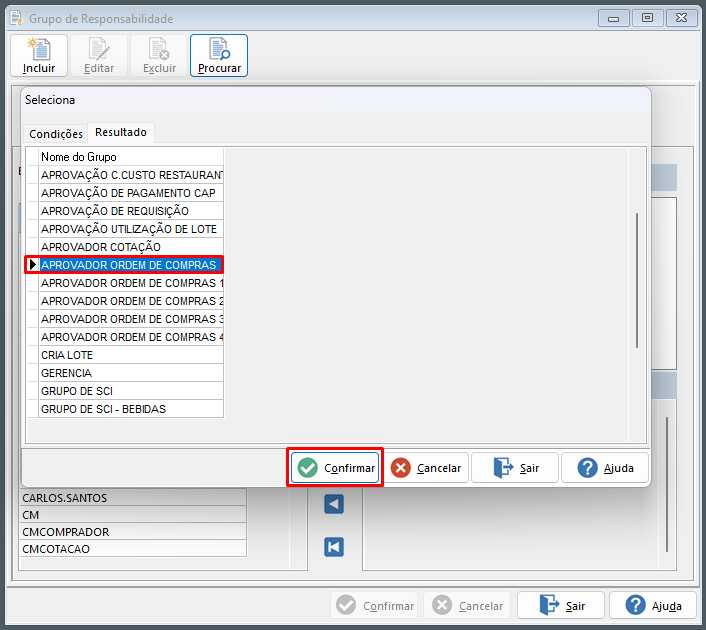The image size is (706, 630).
Task: Click the results list vertical scrollbar
Action: pyautogui.click(x=637, y=280)
